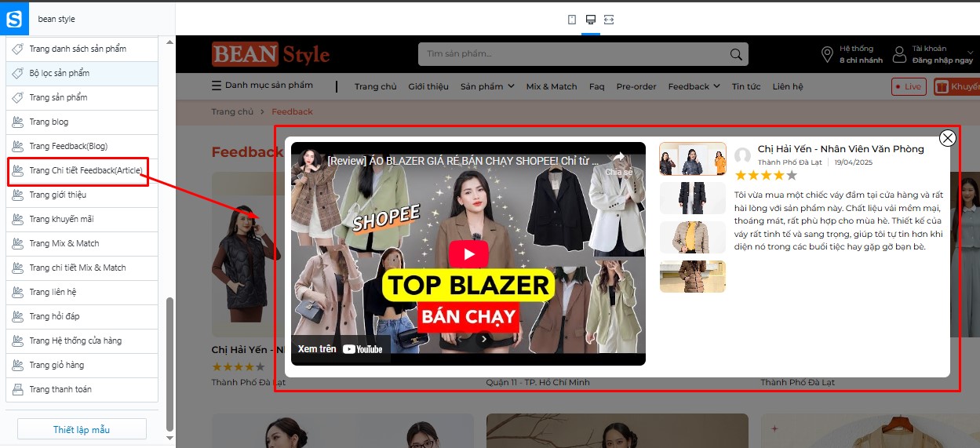Click the four-star rating in popup

(x=766, y=176)
